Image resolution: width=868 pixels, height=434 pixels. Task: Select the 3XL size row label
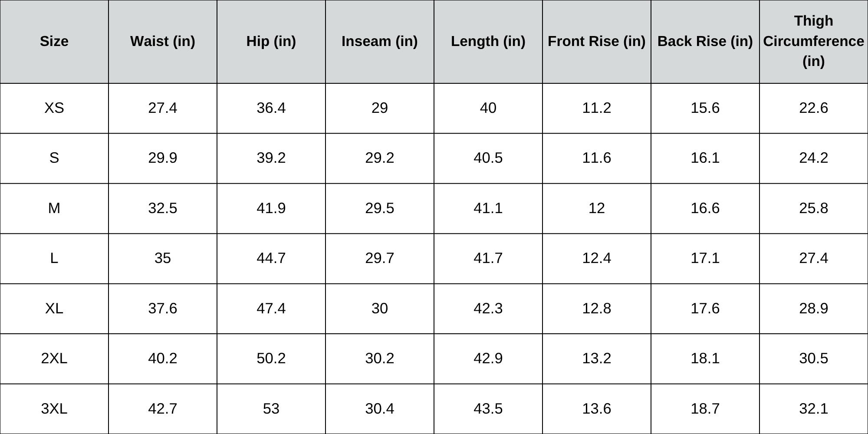tap(54, 408)
